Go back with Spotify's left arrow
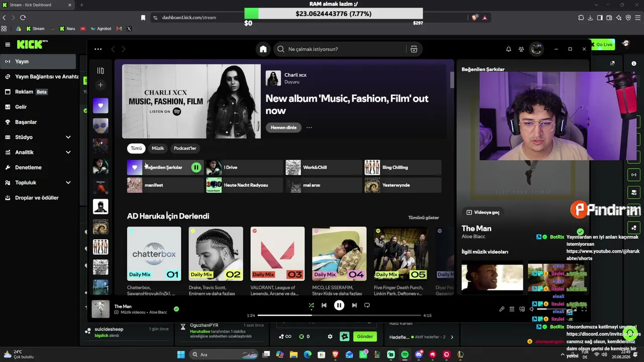 (113, 49)
